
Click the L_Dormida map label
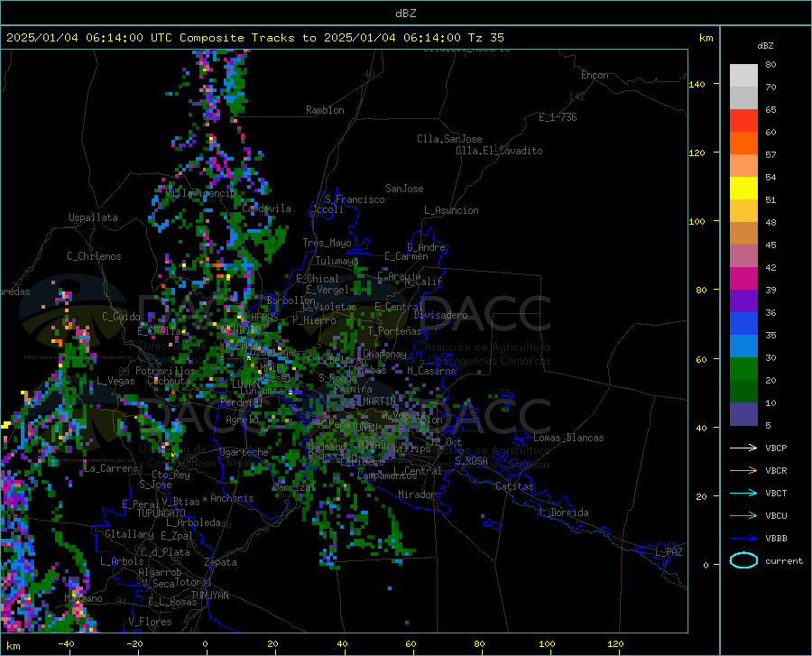(564, 513)
